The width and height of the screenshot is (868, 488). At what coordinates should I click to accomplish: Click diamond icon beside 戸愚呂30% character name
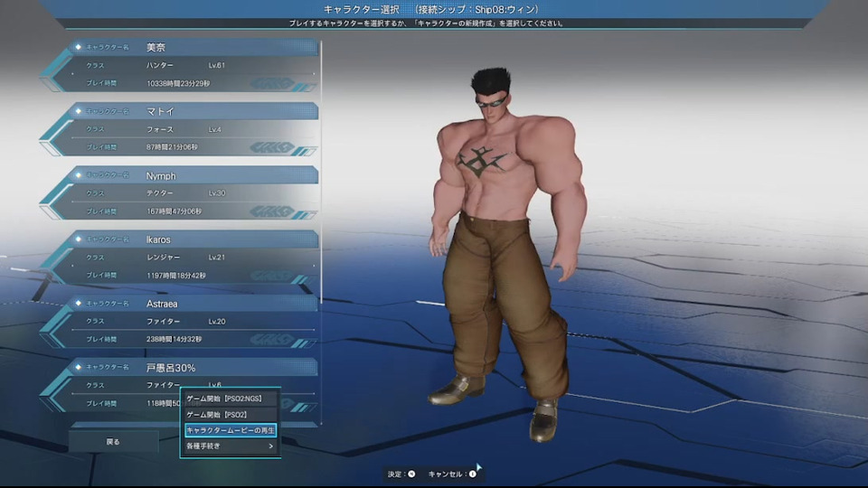78,367
